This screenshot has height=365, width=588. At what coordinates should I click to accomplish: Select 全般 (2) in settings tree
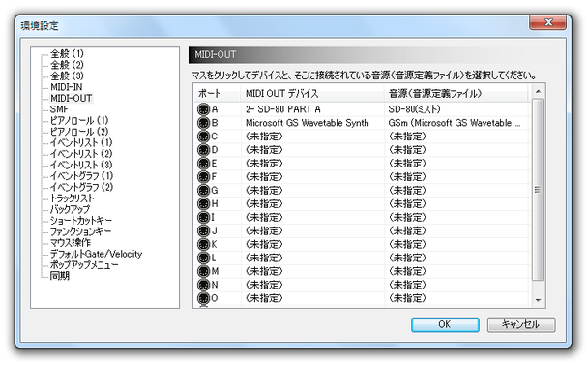(67, 65)
